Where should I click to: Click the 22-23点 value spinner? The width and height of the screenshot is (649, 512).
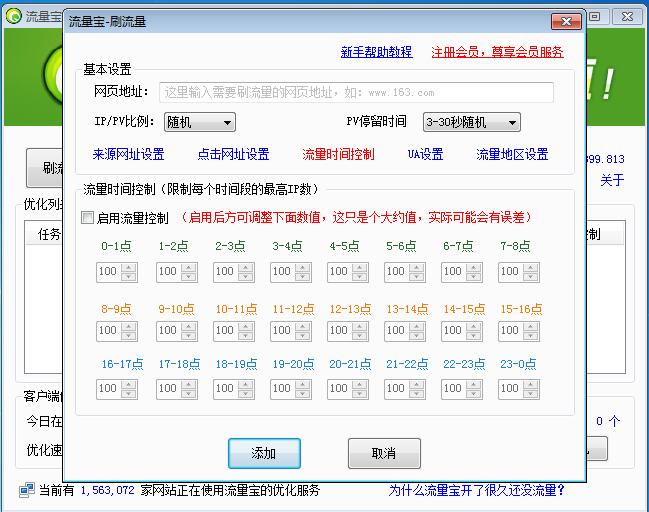[x=462, y=389]
